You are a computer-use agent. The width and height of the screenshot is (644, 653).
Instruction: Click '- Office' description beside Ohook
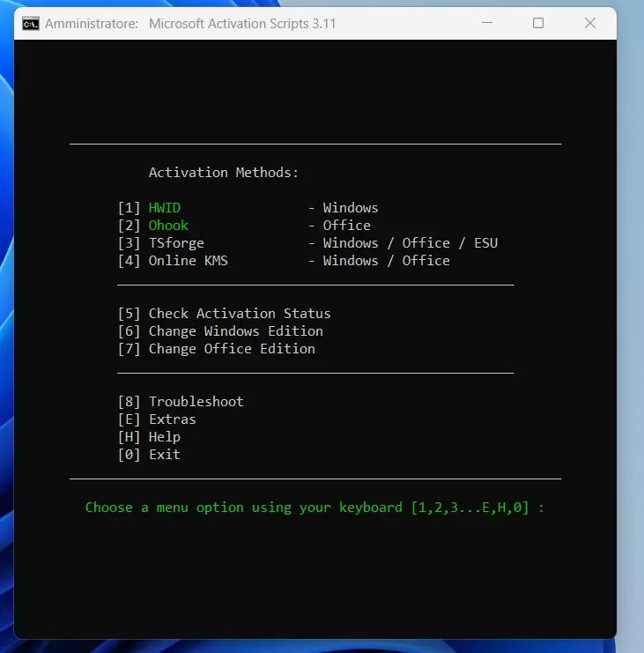click(339, 226)
